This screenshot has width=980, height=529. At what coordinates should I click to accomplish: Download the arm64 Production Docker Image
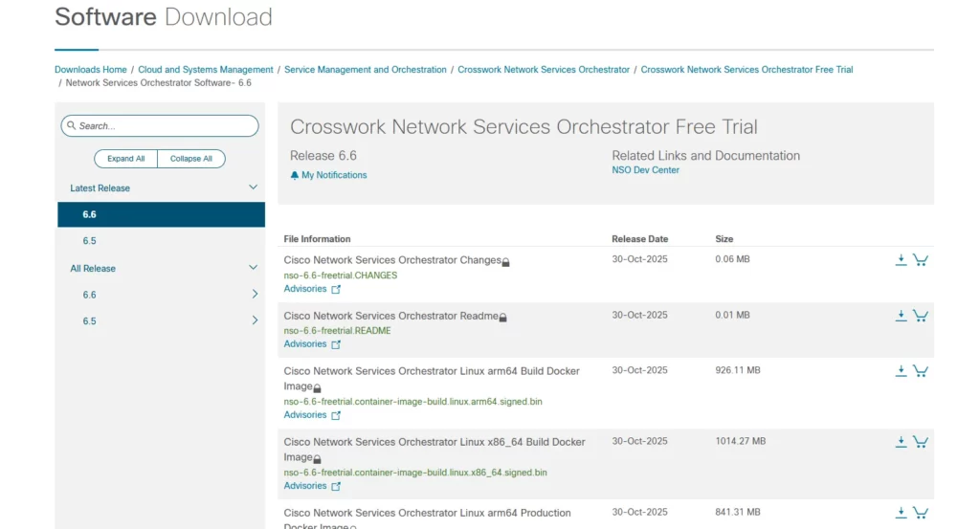click(x=901, y=513)
